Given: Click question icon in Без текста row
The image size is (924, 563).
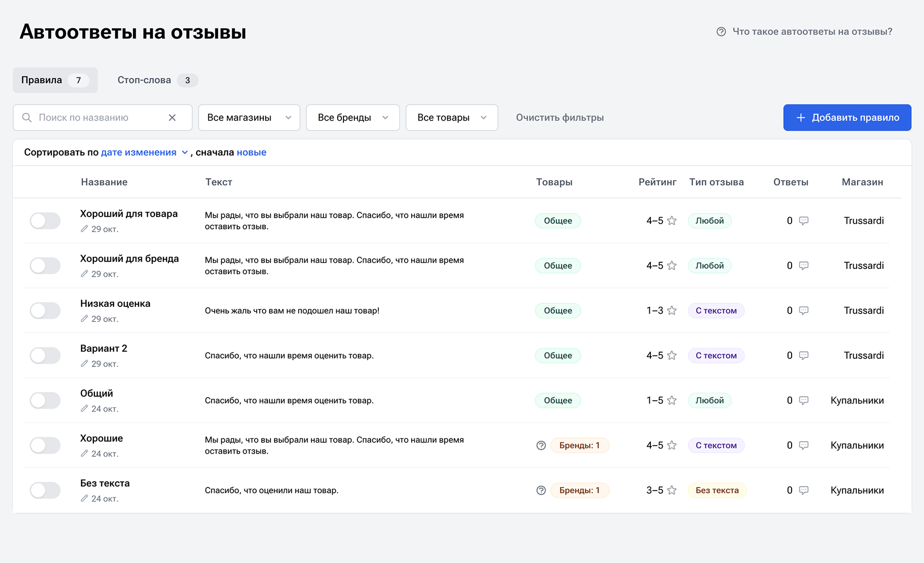Looking at the screenshot, I should 541,491.
